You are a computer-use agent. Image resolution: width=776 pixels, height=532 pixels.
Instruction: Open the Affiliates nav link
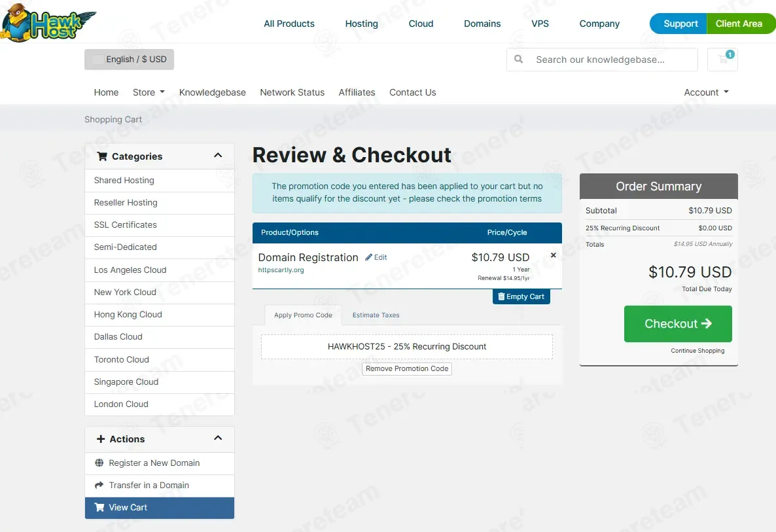357,92
